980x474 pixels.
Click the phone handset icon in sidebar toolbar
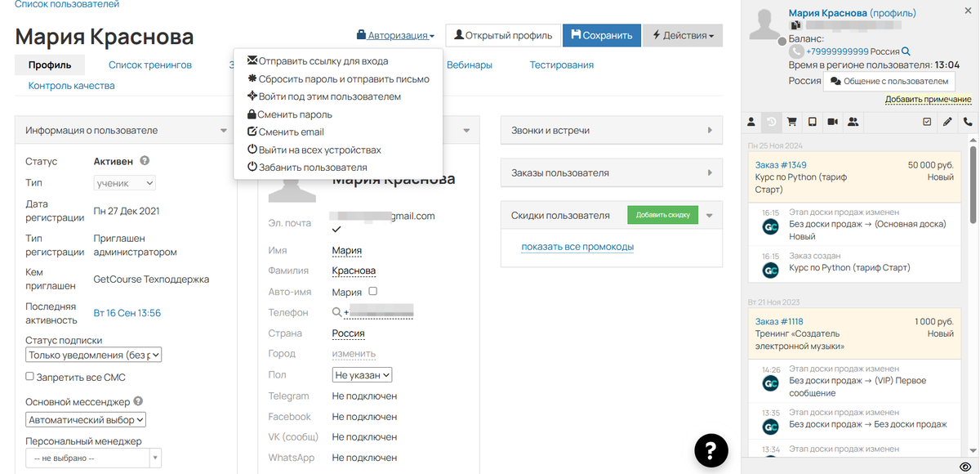[x=968, y=122]
